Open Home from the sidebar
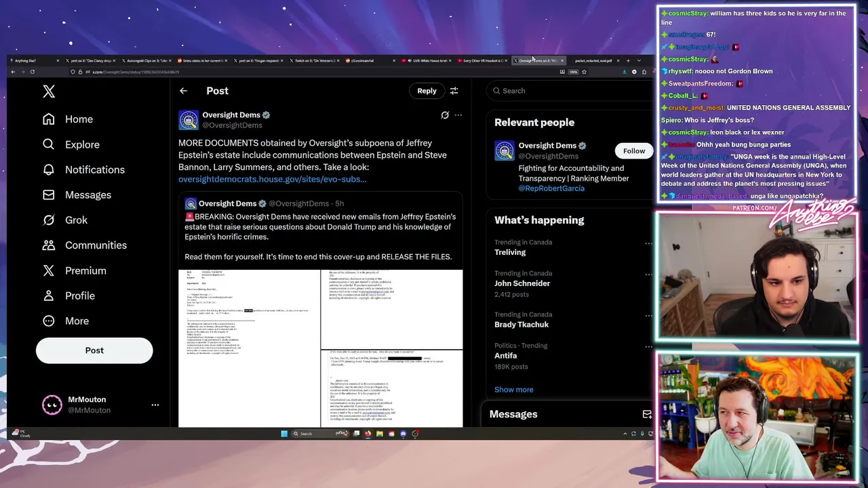 [68, 119]
